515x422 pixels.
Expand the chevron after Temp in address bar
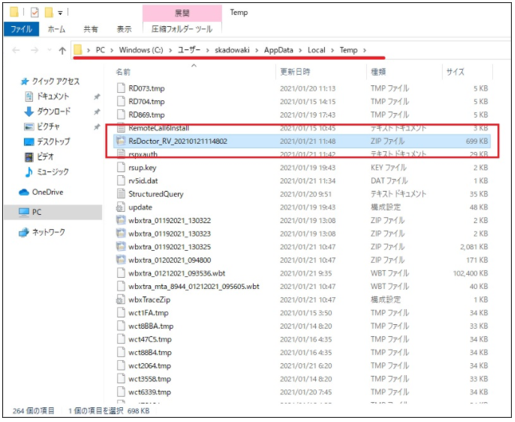click(x=365, y=50)
